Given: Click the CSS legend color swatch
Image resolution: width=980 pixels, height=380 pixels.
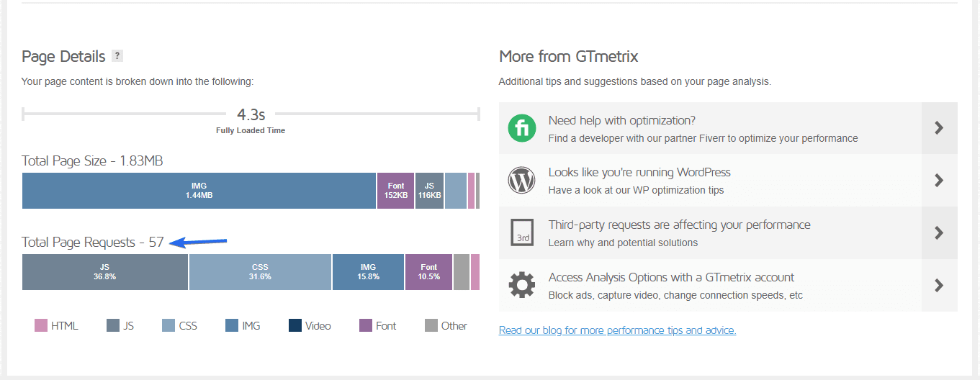Looking at the screenshot, I should click(x=168, y=325).
